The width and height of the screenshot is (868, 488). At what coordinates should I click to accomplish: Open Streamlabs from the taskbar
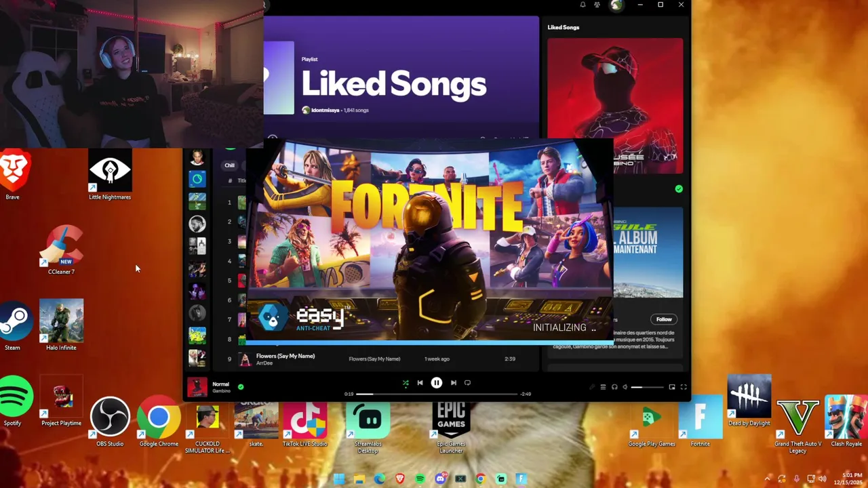[501, 479]
